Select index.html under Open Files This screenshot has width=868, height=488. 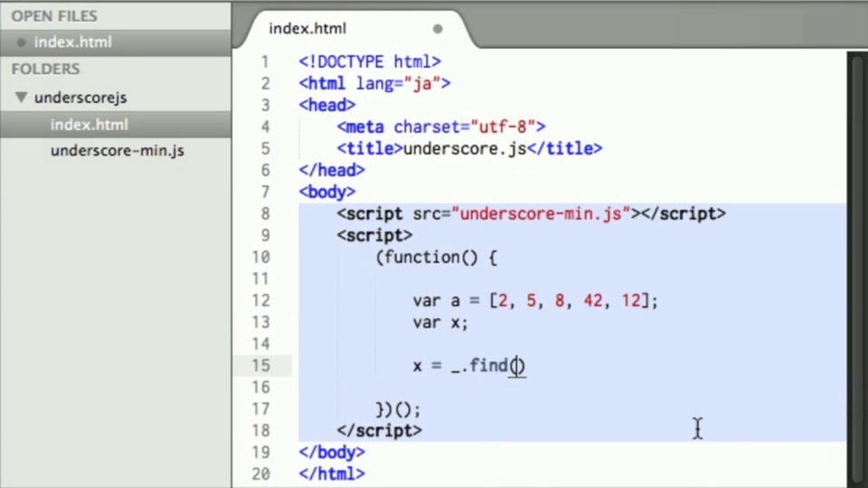(72, 42)
